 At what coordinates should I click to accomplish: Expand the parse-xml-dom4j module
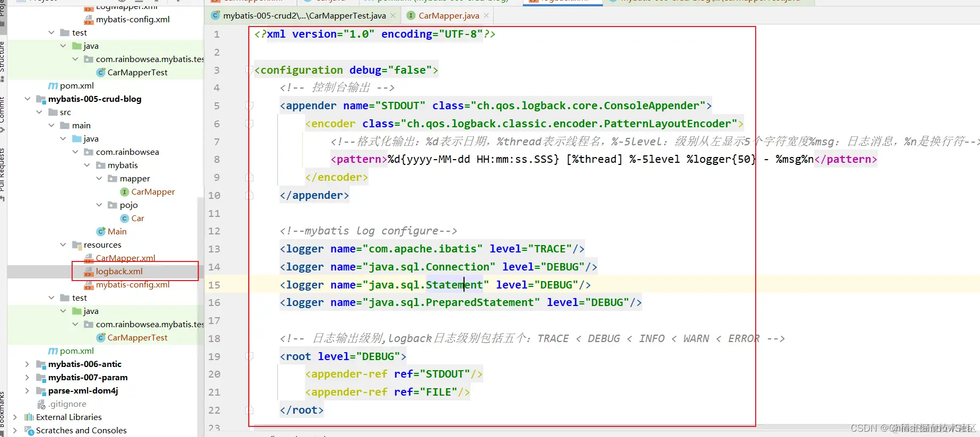[28, 391]
